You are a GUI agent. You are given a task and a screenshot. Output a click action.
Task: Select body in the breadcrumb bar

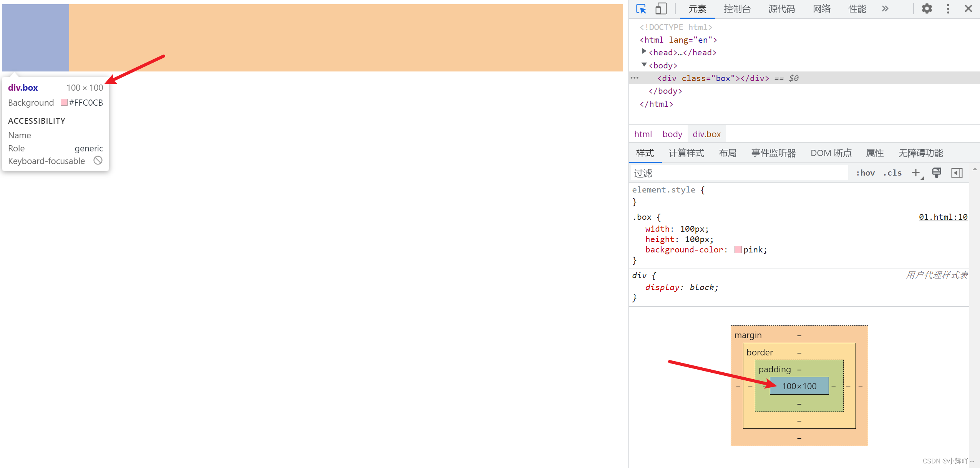pos(672,134)
